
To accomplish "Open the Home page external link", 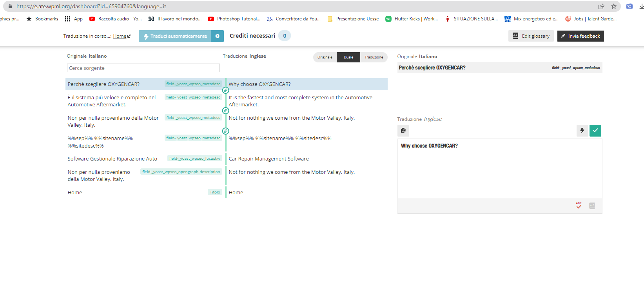I will pos(122,36).
